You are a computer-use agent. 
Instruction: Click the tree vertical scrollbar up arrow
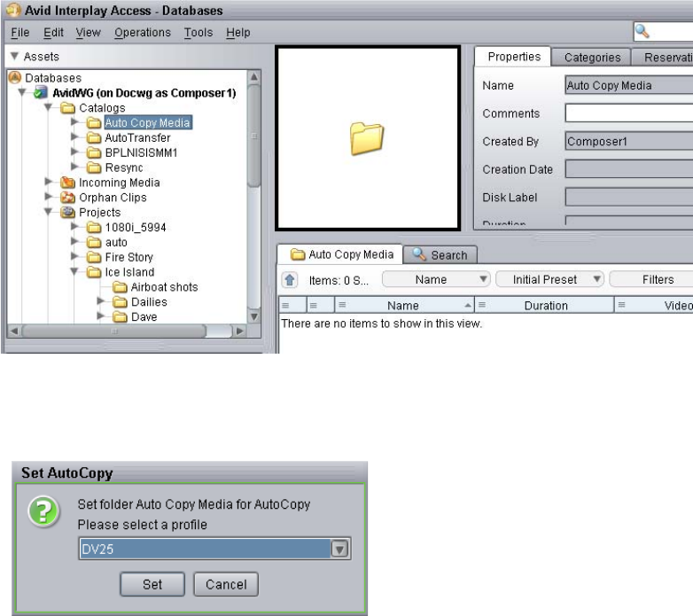point(253,77)
